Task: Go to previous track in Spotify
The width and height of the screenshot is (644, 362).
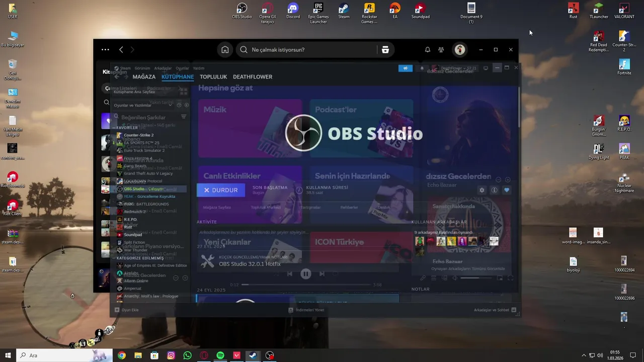Action: (290, 274)
